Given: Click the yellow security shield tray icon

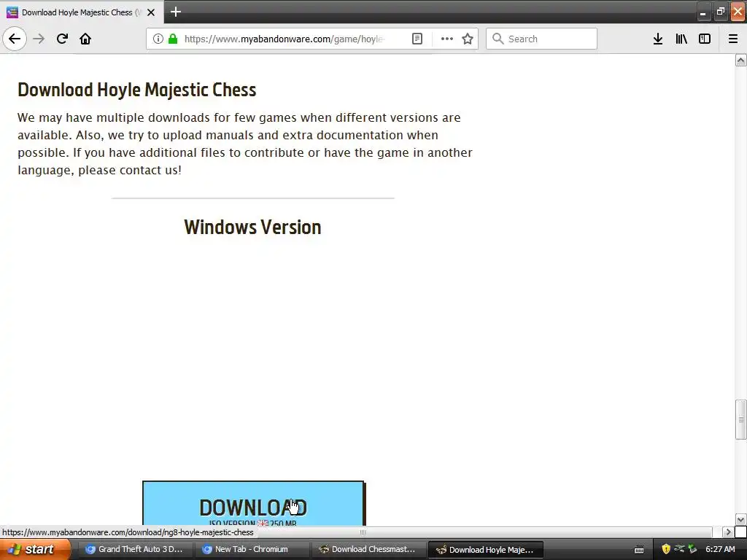Looking at the screenshot, I should coord(665,550).
